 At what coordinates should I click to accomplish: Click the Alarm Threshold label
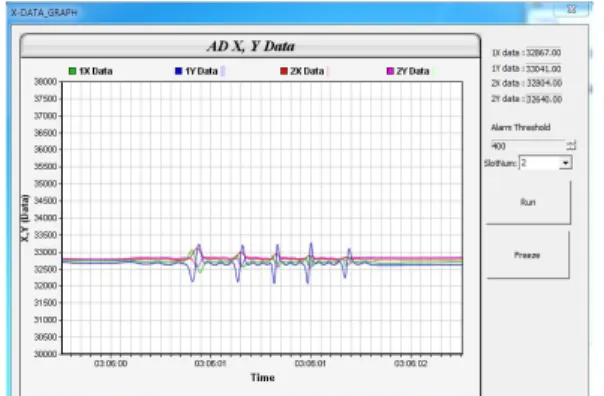[520, 128]
